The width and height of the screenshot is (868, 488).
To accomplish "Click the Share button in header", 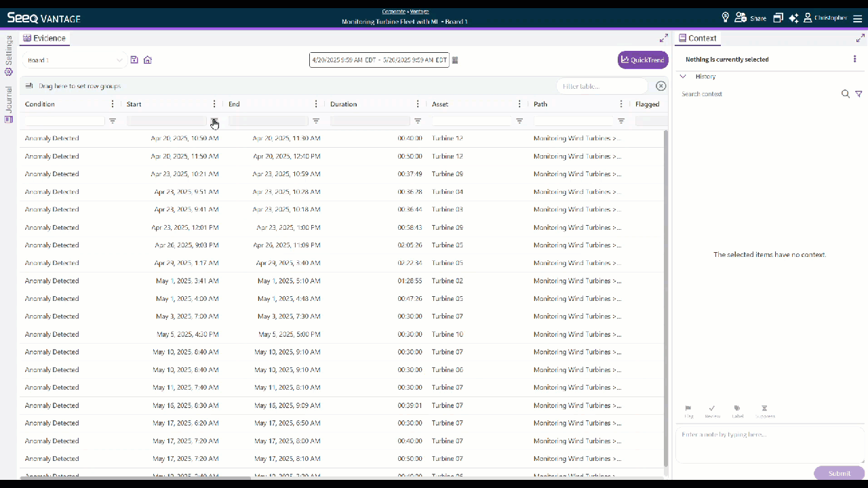I will pyautogui.click(x=750, y=18).
